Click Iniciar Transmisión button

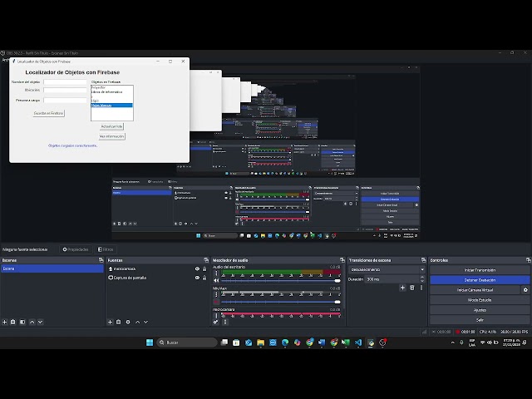[x=480, y=270]
